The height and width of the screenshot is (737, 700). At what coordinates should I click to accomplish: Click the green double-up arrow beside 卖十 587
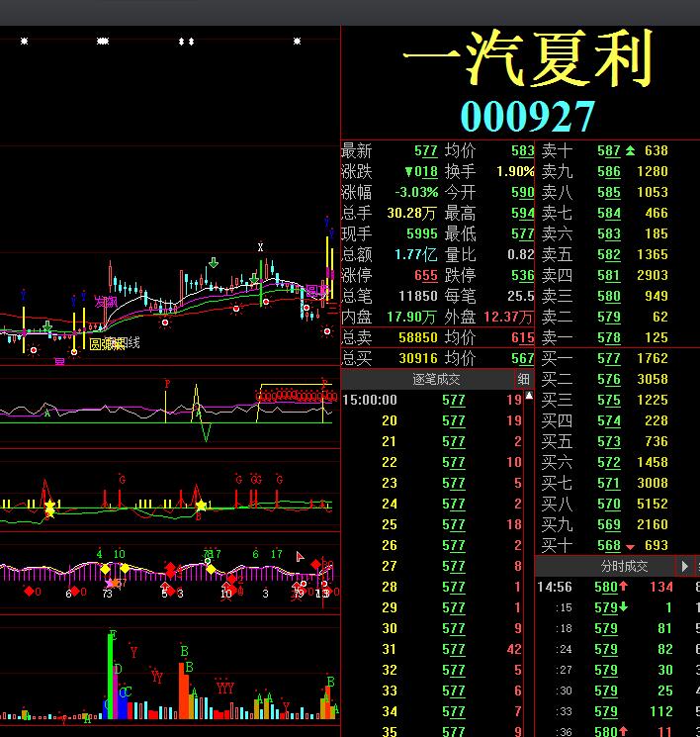pos(630,151)
